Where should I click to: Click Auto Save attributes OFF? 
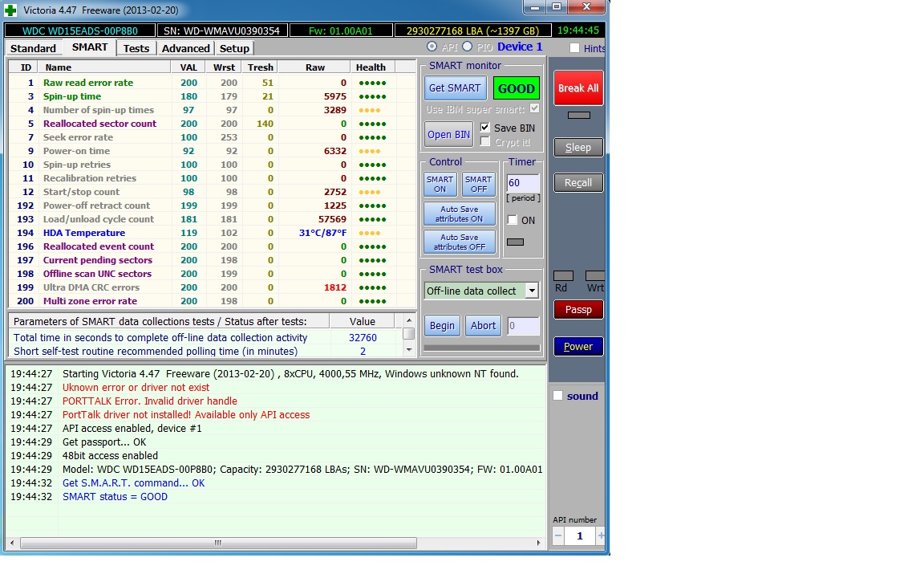click(x=460, y=242)
